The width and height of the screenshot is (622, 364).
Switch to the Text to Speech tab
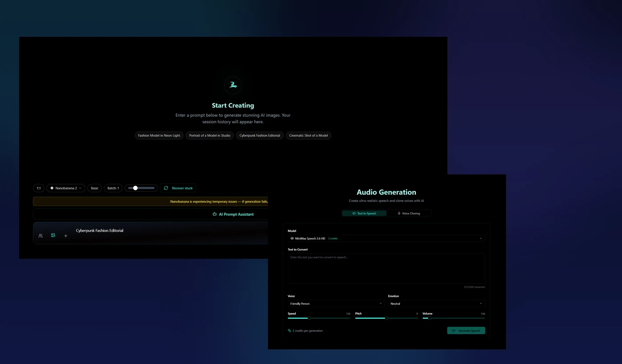[364, 214]
